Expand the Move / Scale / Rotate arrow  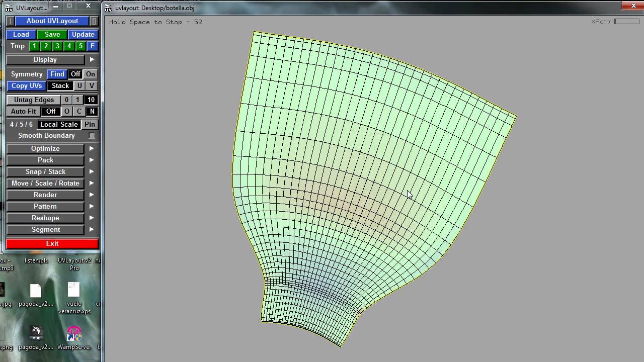tap(92, 183)
